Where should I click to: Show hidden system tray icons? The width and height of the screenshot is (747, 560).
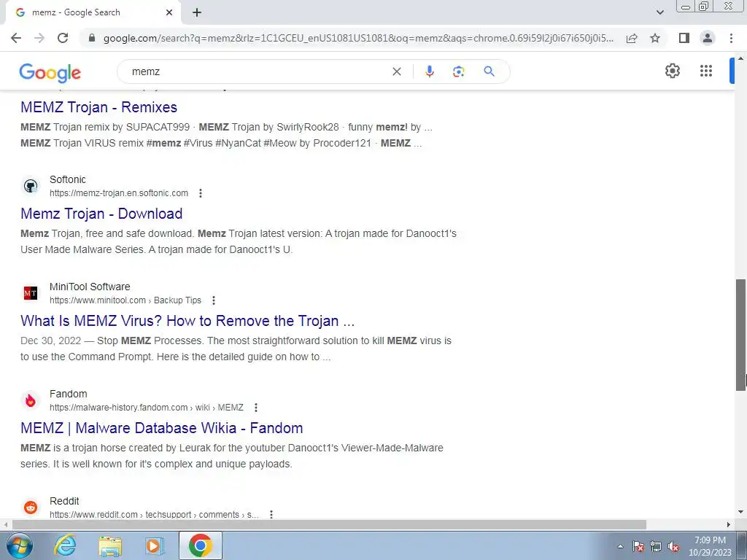pos(620,546)
